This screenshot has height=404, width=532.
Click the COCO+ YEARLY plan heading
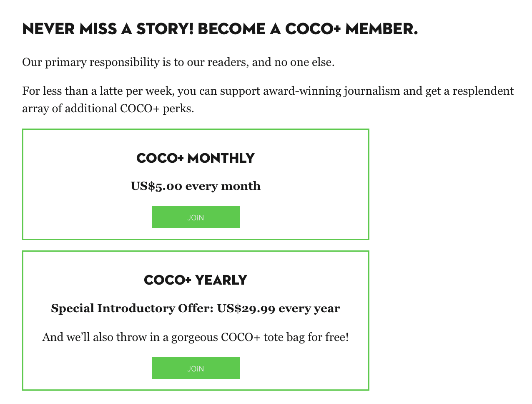[196, 280]
